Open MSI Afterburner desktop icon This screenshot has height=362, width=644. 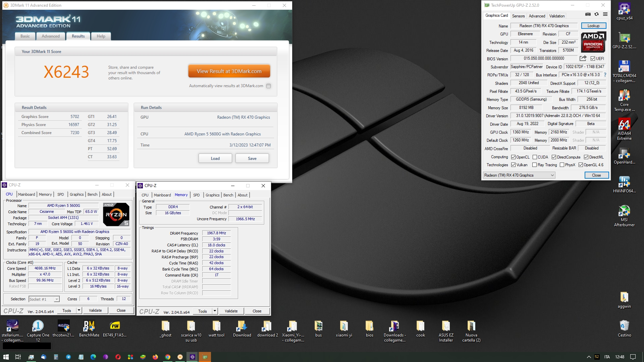pos(624,216)
